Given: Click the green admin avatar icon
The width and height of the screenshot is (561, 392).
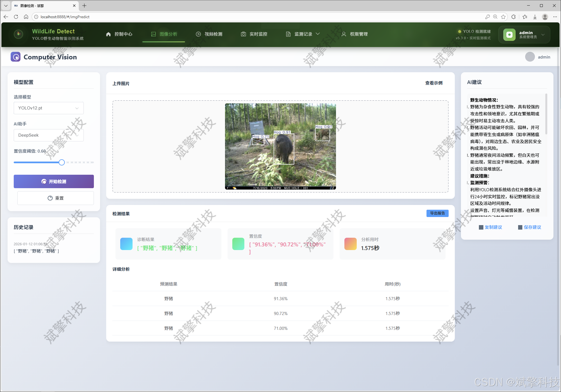Looking at the screenshot, I should pos(509,34).
